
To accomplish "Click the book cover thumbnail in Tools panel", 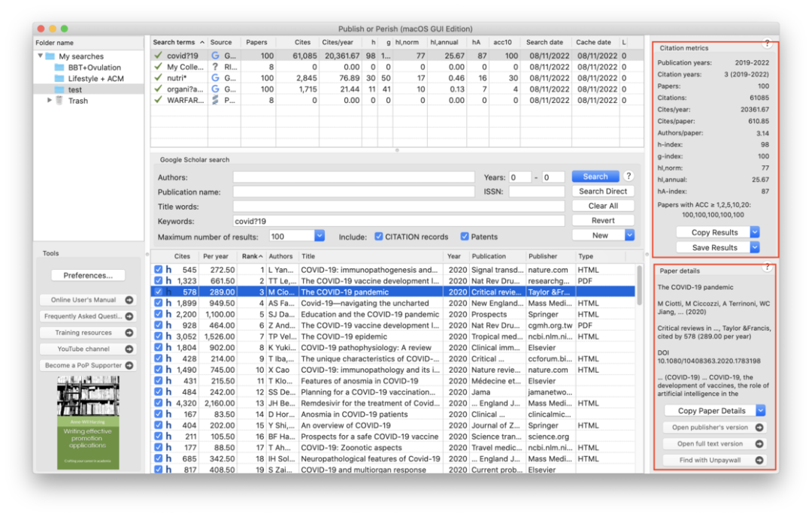I will coord(88,423).
